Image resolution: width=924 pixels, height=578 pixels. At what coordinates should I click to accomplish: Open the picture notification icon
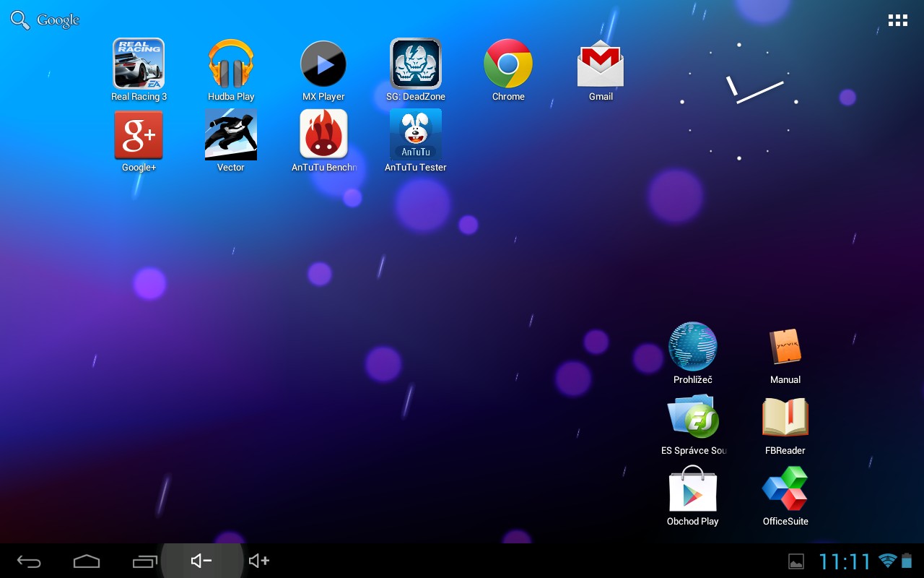tap(796, 561)
